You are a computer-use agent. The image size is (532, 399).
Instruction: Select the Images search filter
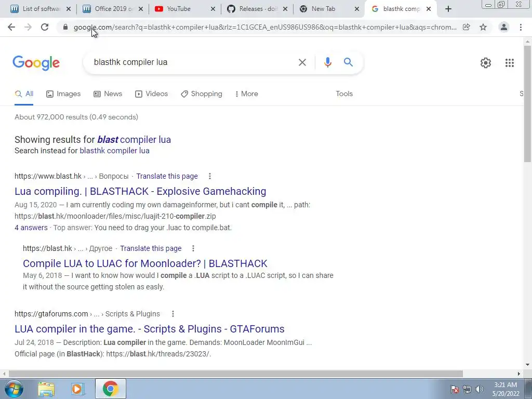(63, 94)
